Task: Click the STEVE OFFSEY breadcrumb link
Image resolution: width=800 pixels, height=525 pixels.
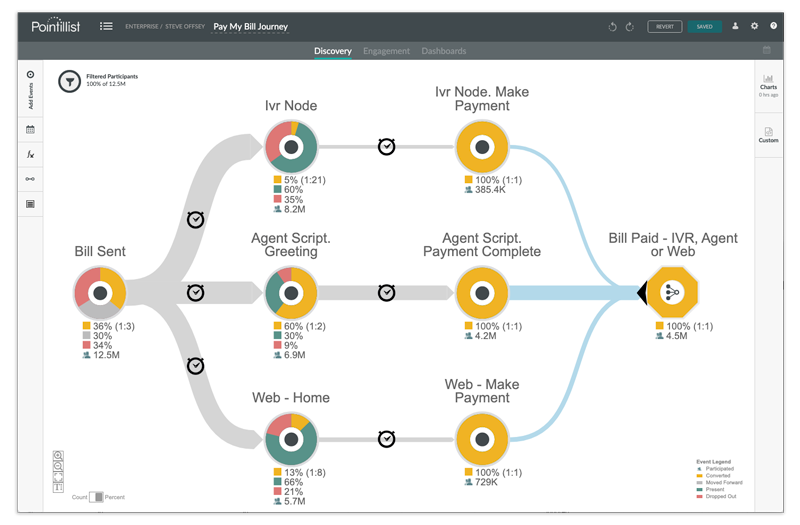Action: coord(185,26)
